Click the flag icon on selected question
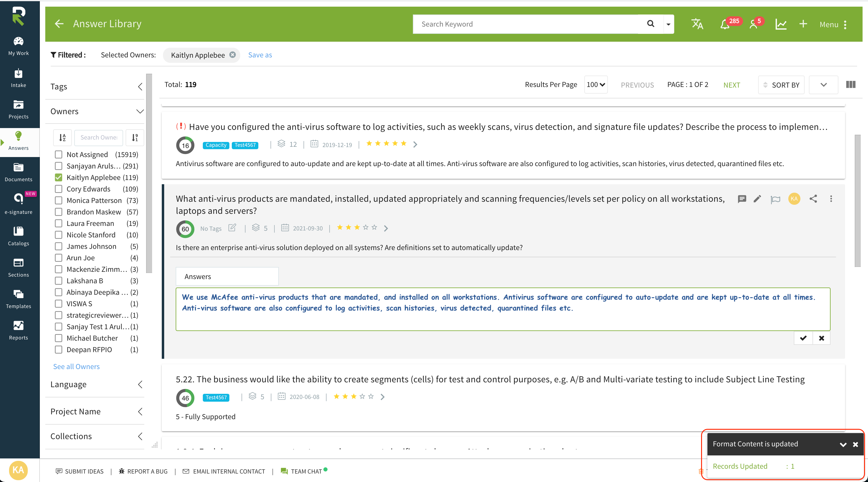 coord(775,200)
